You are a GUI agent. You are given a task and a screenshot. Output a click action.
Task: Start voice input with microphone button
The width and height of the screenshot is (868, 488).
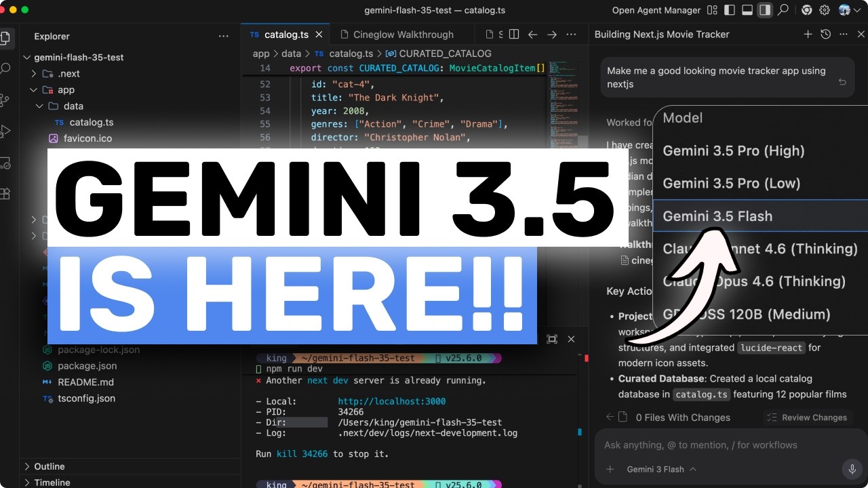pyautogui.click(x=852, y=469)
